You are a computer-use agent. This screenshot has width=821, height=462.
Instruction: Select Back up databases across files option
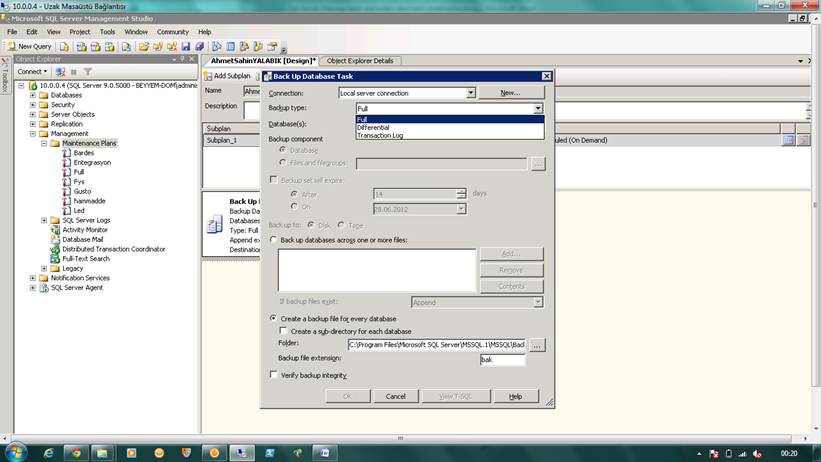(x=273, y=240)
